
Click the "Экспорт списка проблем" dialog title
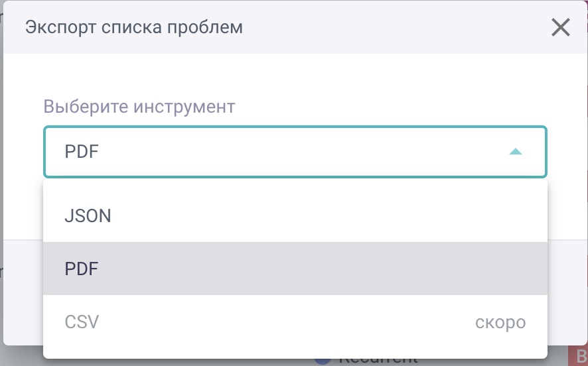tap(133, 28)
